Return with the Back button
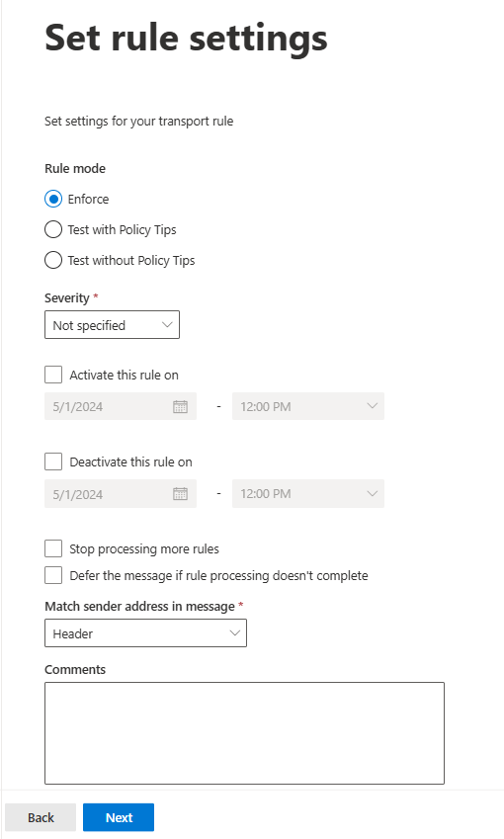The image size is (504, 839). coord(41,817)
